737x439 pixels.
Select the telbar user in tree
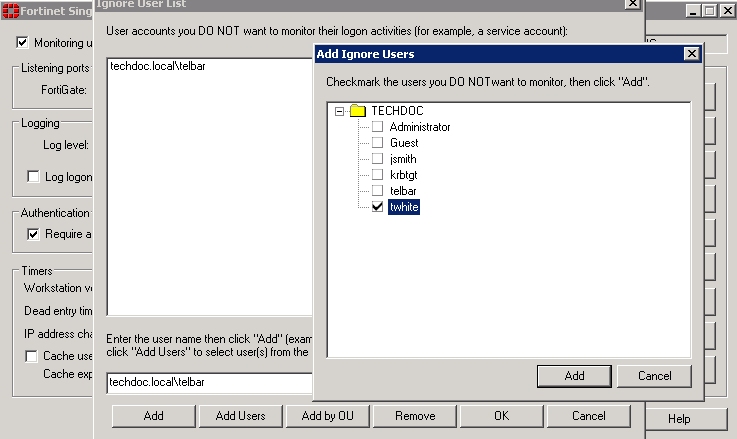click(x=404, y=191)
